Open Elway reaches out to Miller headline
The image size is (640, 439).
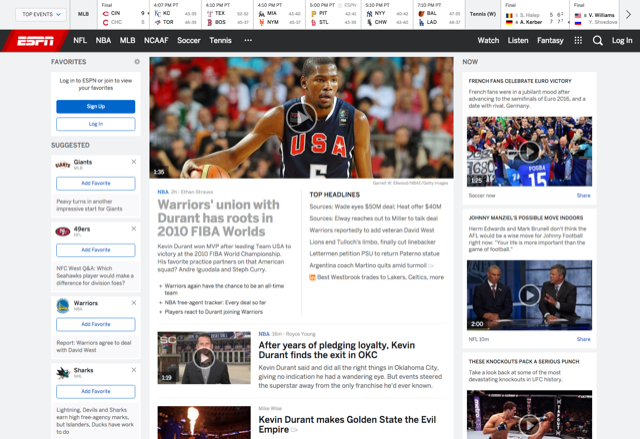click(373, 218)
